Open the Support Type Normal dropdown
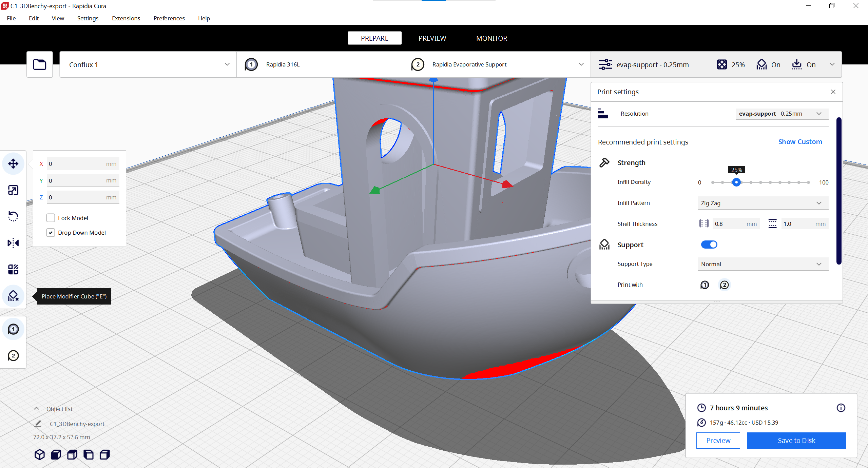 tap(763, 264)
